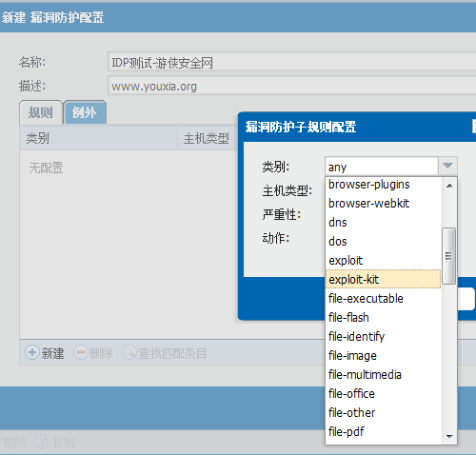The image size is (476, 455).
Task: Click the dropdown list scrollbar thumb
Action: pyautogui.click(x=448, y=256)
